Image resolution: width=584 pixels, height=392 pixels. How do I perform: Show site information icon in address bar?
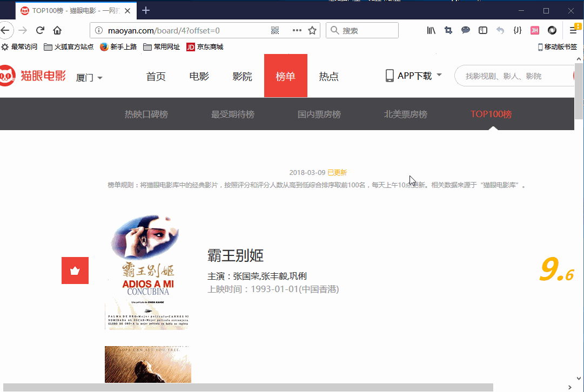tap(99, 31)
